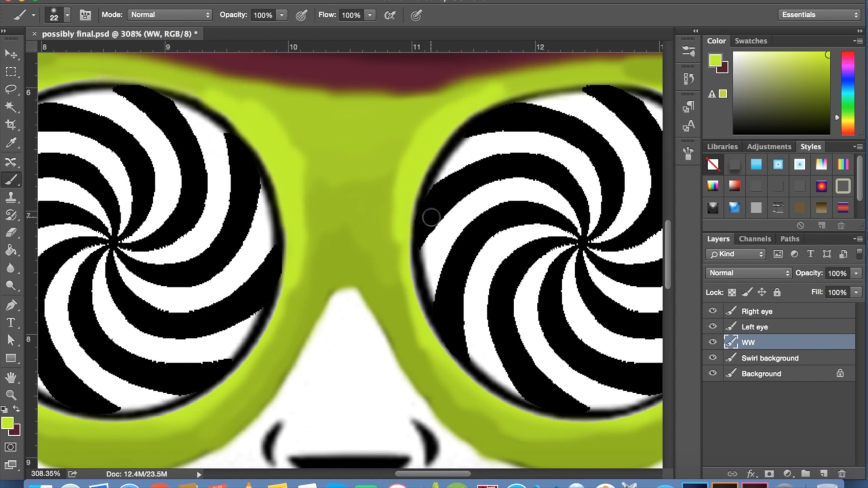Switch to the Channels tab

click(755, 239)
